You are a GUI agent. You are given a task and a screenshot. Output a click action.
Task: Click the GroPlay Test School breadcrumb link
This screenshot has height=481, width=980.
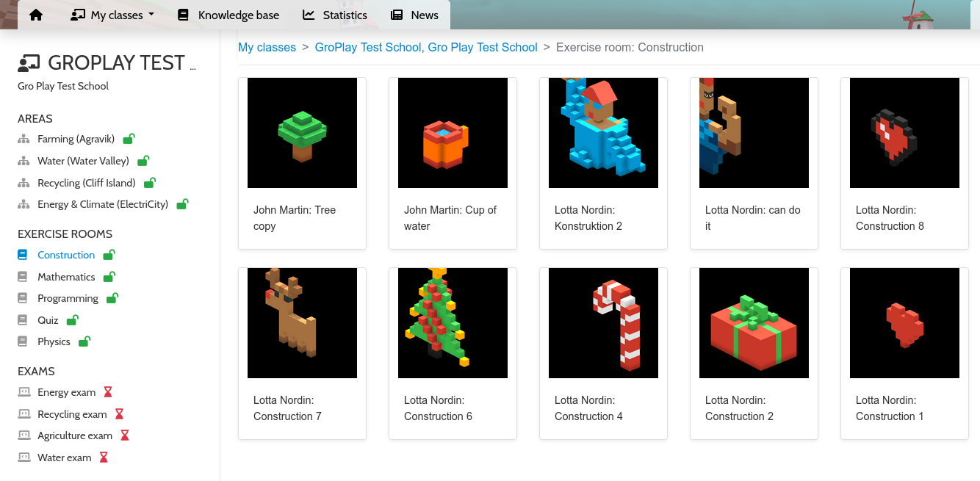pos(426,47)
